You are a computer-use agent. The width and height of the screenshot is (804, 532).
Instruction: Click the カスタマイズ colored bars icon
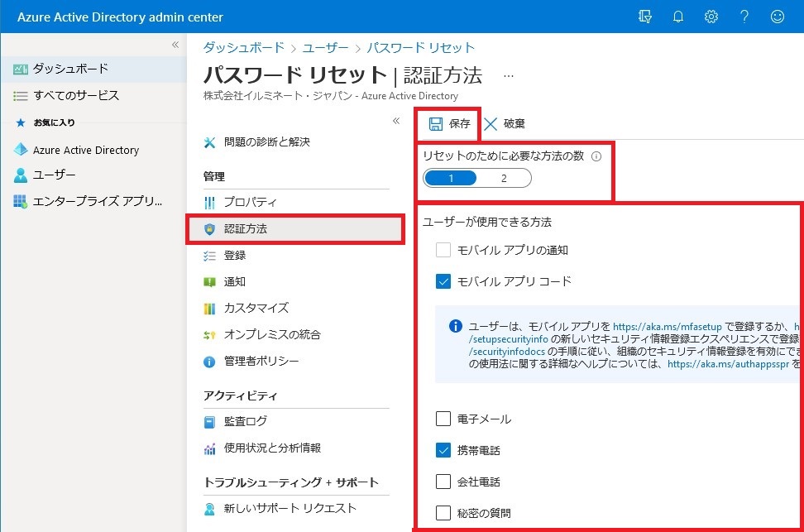click(x=210, y=309)
